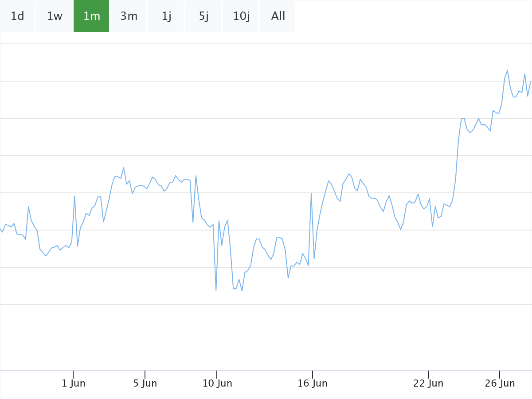Select the 10 Jun axis label
The height and width of the screenshot is (399, 532).
tap(217, 383)
